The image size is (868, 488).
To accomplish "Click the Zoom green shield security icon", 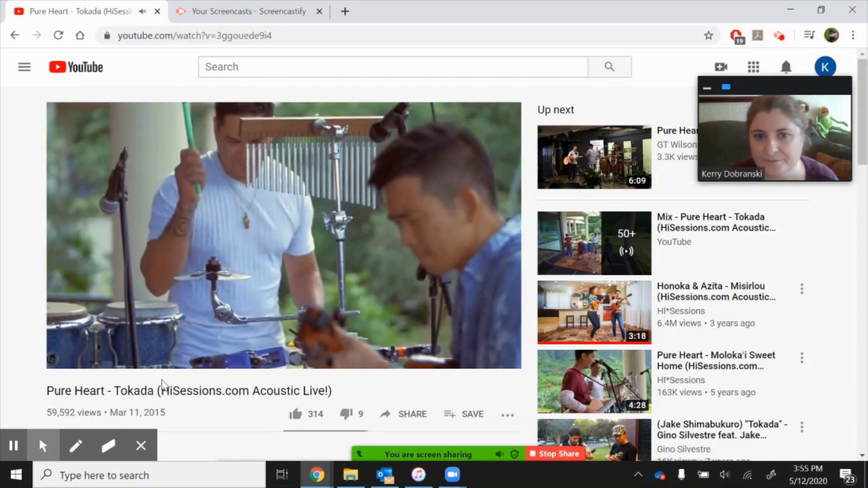I will 514,454.
